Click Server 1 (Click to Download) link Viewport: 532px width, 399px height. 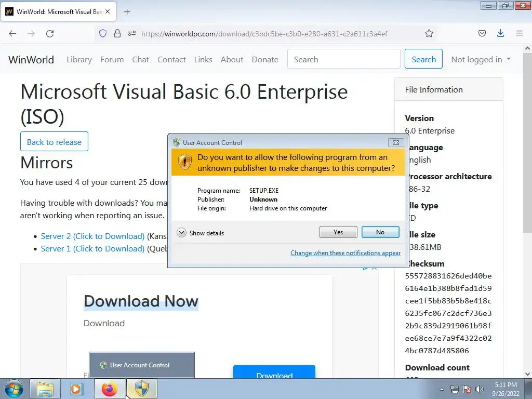point(92,249)
